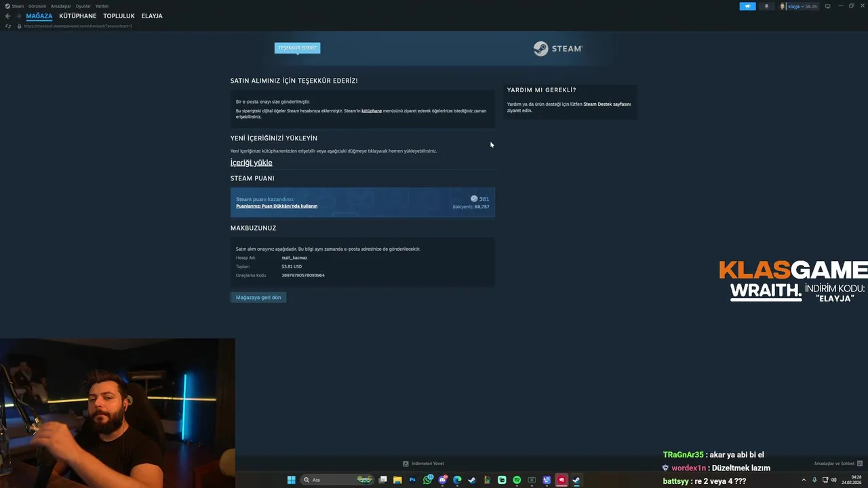Image resolution: width=868 pixels, height=488 pixels.
Task: Open Spotify from the taskbar
Action: 517,480
